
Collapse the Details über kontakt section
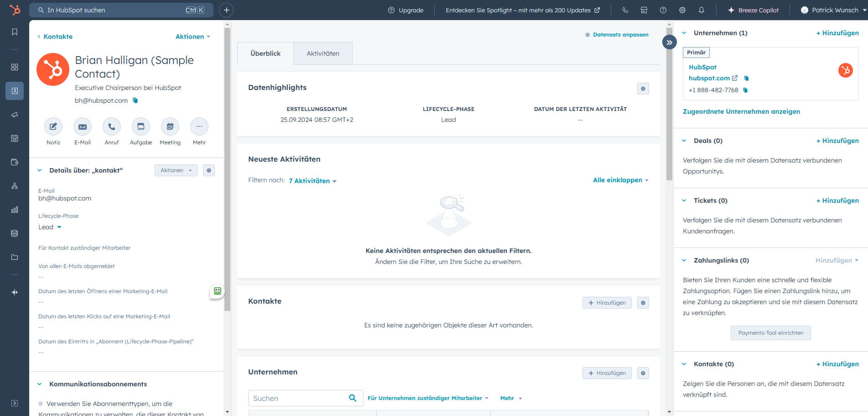click(40, 170)
